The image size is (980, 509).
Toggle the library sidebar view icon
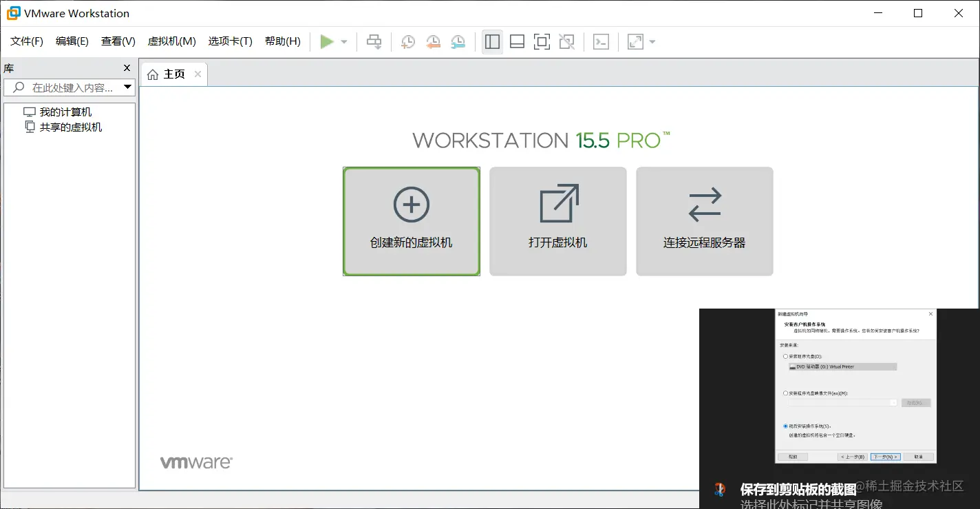(x=492, y=42)
